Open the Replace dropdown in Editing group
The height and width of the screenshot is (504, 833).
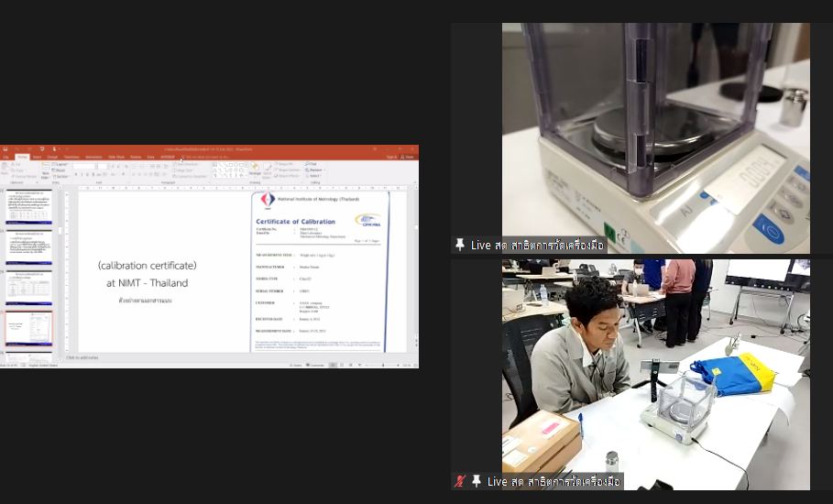[x=316, y=170]
